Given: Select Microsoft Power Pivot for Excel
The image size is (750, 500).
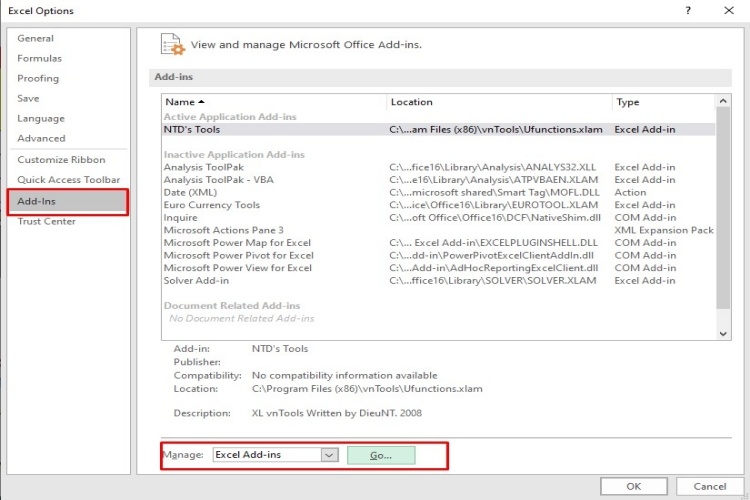Looking at the screenshot, I should [439, 256].
